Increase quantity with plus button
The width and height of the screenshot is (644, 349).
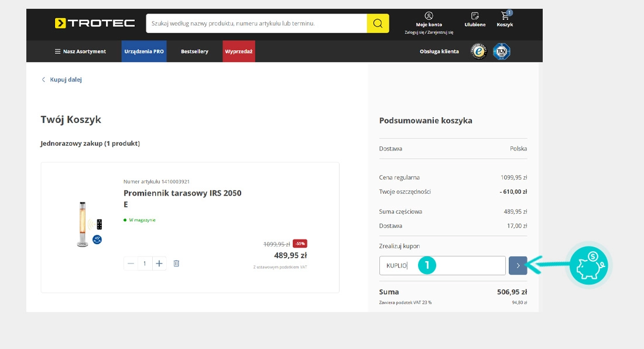coord(159,264)
